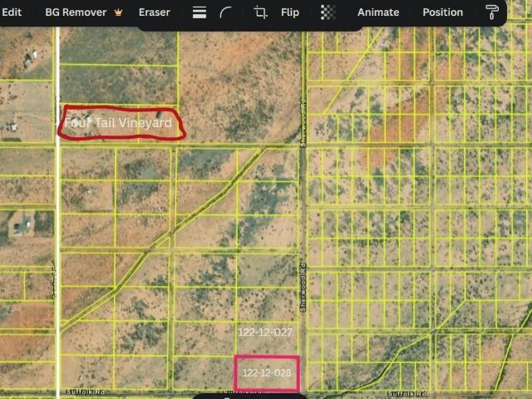This screenshot has height=399, width=532.
Task: Open the border style lines icon
Action: point(199,12)
